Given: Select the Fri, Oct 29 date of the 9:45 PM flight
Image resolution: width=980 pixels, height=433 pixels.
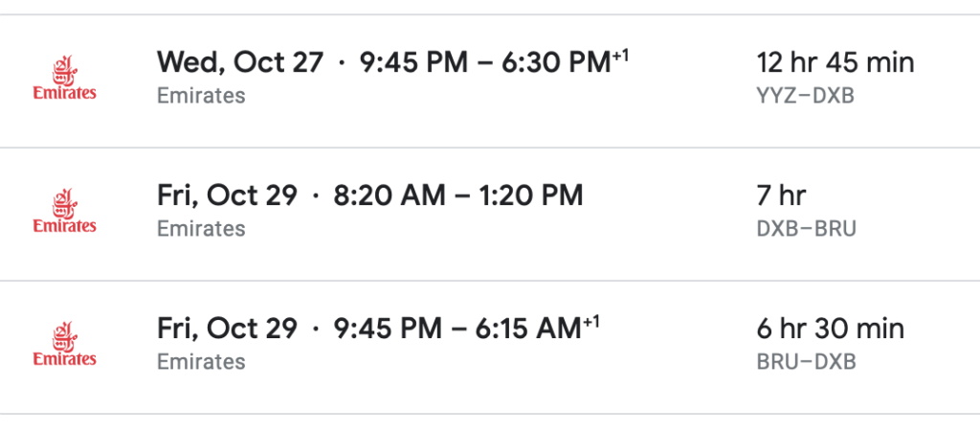Looking at the screenshot, I should 227,328.
